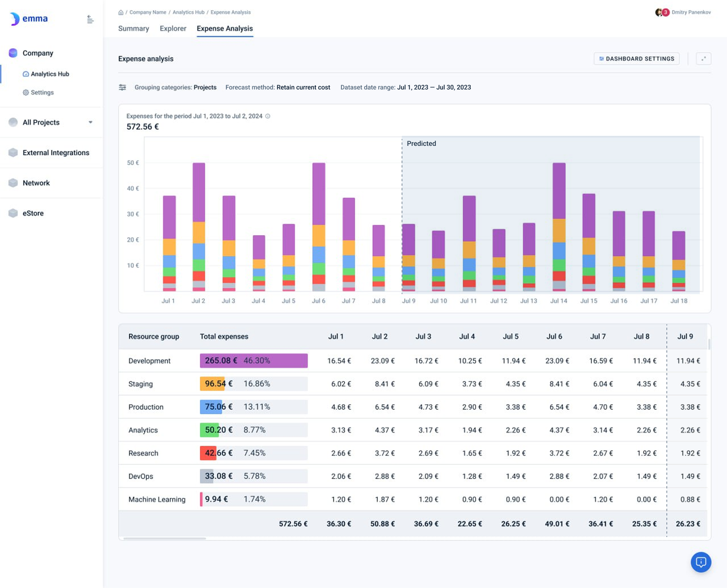This screenshot has height=588, width=727.
Task: Click the DevOps row label
Action: click(140, 476)
